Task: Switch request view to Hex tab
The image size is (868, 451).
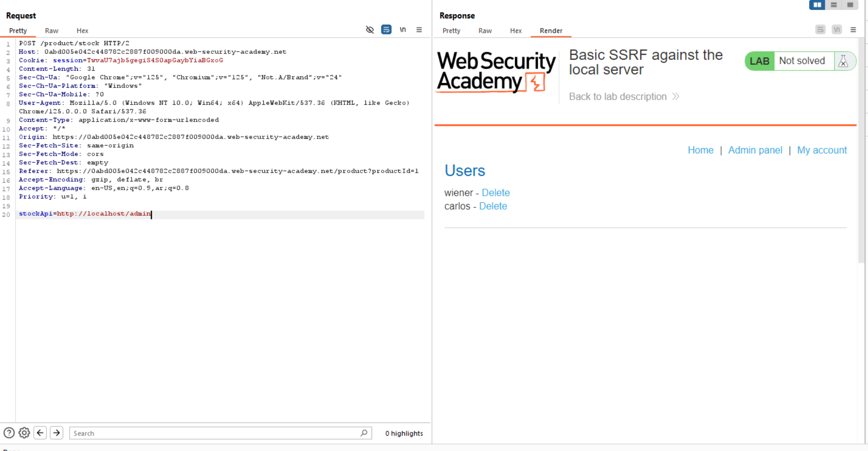Action: pos(82,31)
